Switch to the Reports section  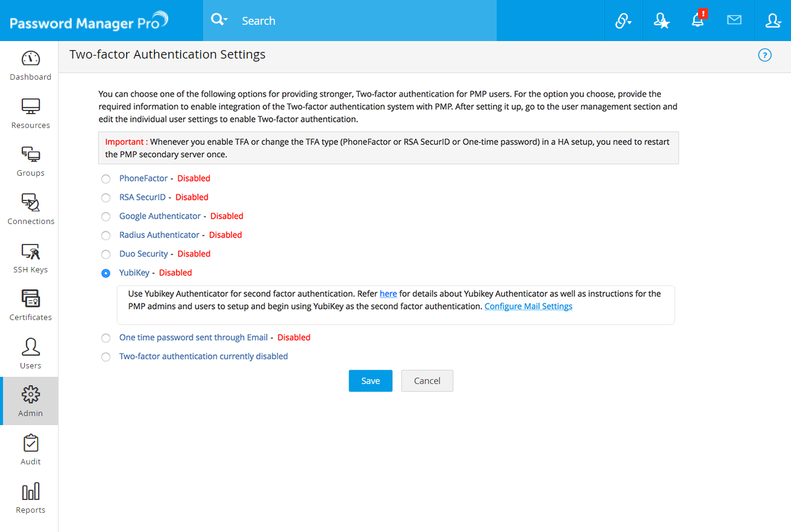[x=30, y=498]
